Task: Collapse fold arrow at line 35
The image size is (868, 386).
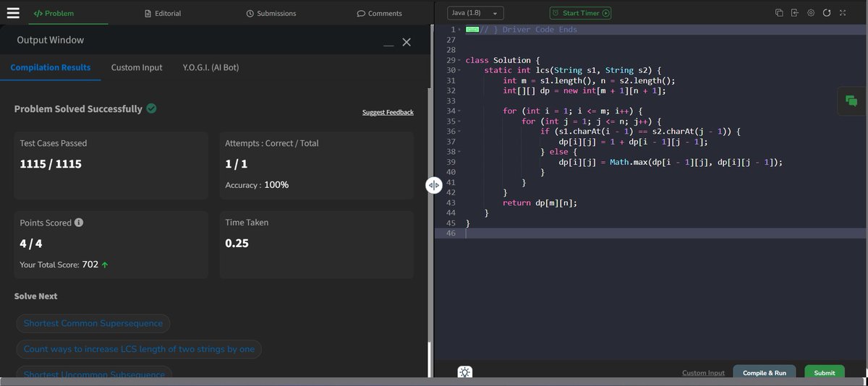Action: pyautogui.click(x=460, y=121)
